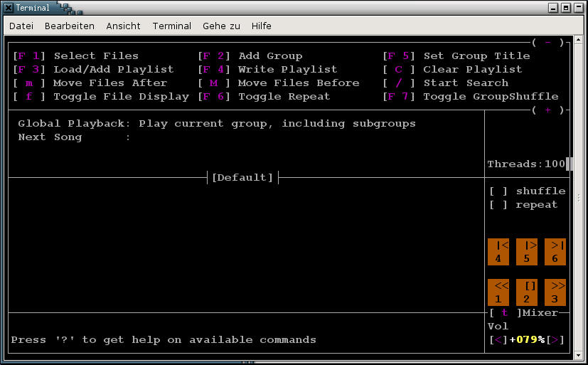
Task: Skip to next track with button 6
Action: click(555, 252)
